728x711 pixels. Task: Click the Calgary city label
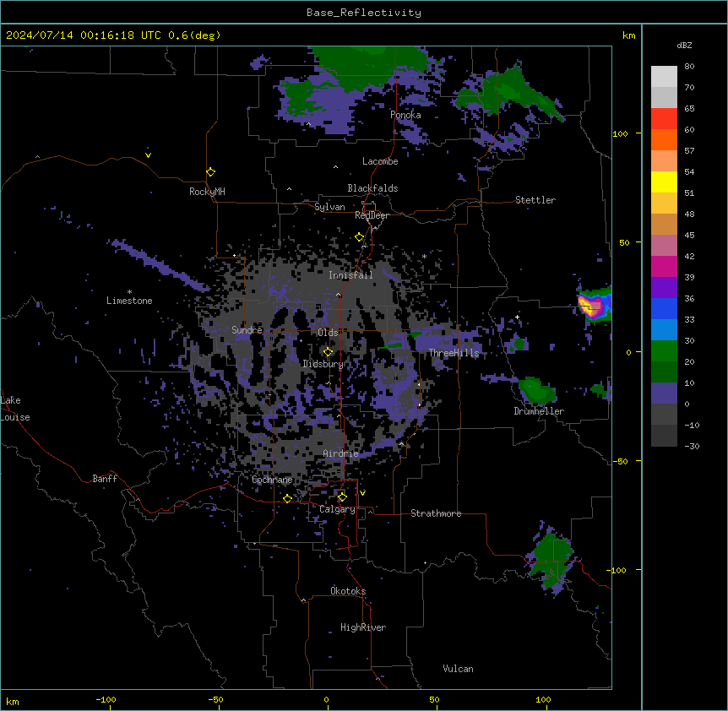[337, 509]
